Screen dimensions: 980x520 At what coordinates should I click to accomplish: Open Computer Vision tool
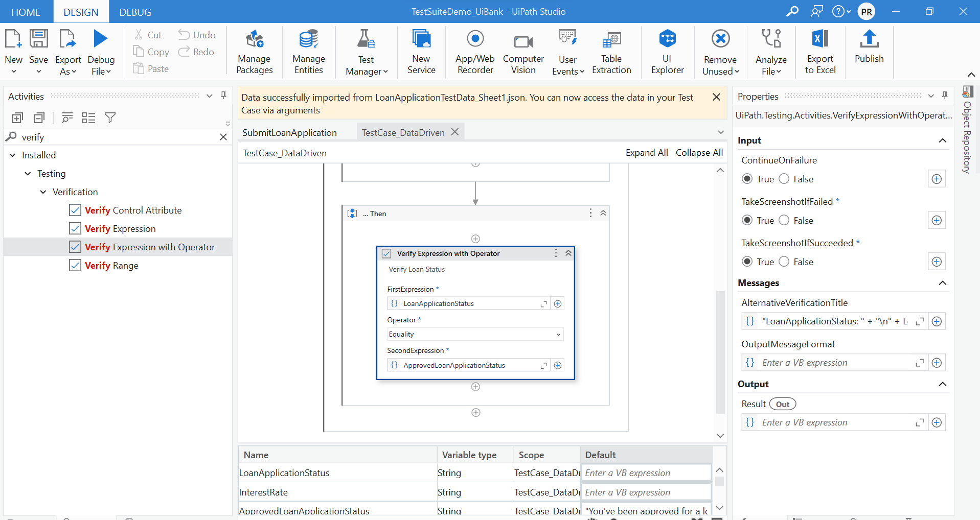(x=523, y=52)
